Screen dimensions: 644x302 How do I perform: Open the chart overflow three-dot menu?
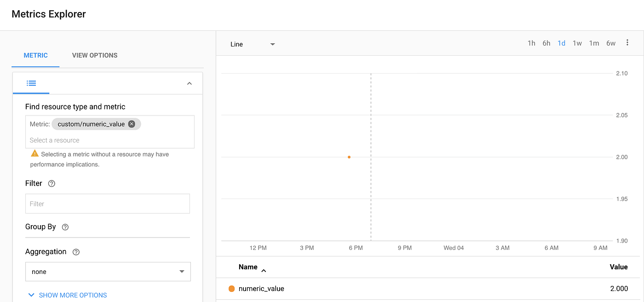(x=627, y=42)
